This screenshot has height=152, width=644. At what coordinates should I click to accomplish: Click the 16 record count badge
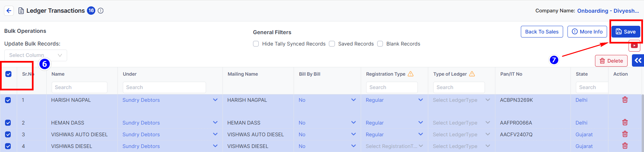[91, 11]
